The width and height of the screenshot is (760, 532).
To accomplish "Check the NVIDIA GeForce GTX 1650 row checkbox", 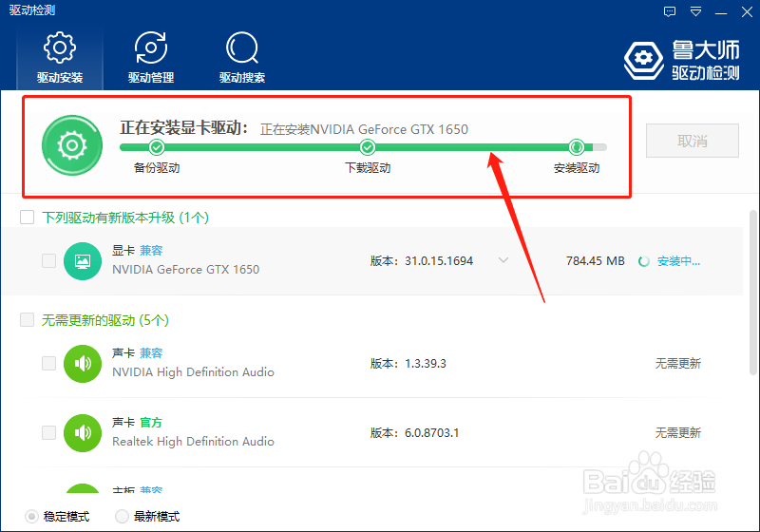I will click(49, 260).
